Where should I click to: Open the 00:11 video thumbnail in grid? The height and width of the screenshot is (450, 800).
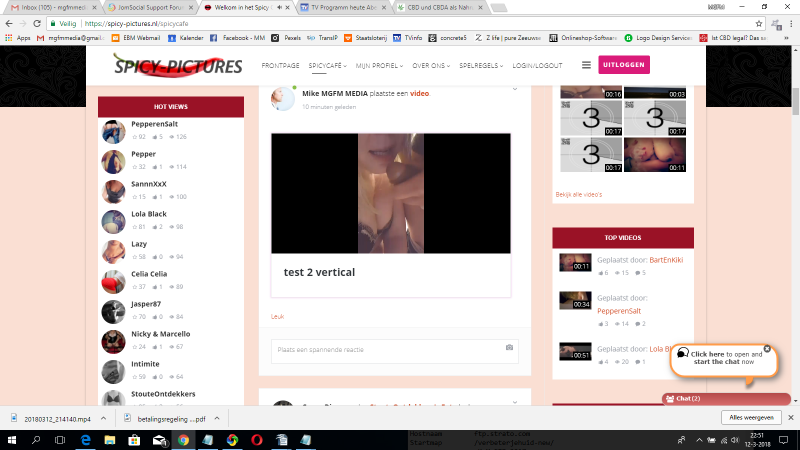[655, 155]
